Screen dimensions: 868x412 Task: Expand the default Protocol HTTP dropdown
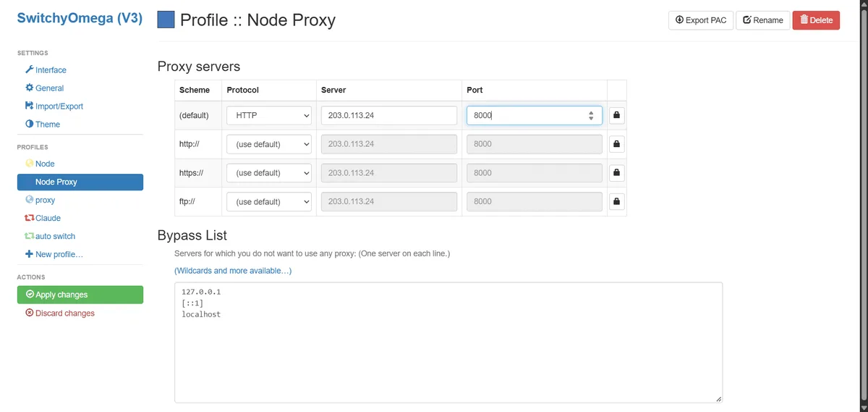tap(269, 115)
